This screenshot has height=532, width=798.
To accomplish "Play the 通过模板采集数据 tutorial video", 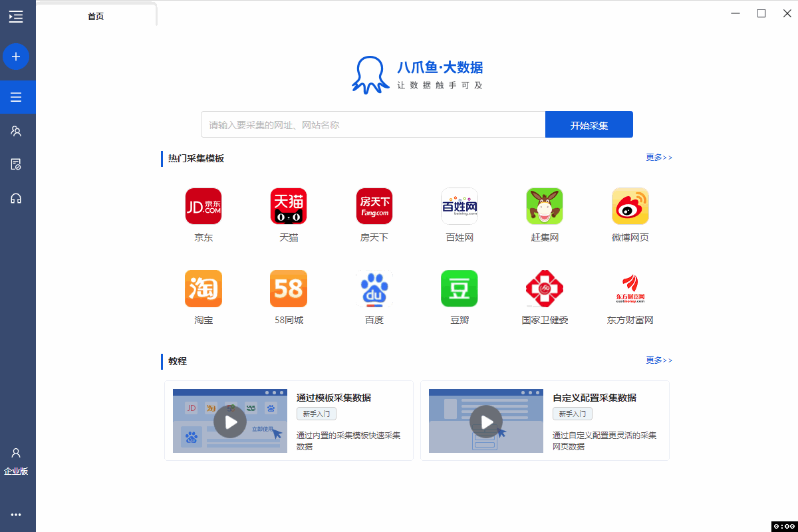I will click(x=230, y=422).
